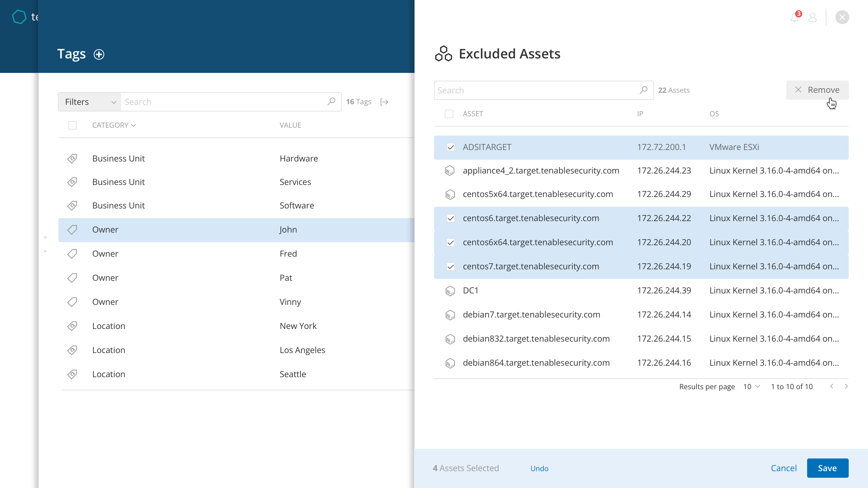
Task: Sort by the CATEGORY column chevron
Action: tap(134, 125)
